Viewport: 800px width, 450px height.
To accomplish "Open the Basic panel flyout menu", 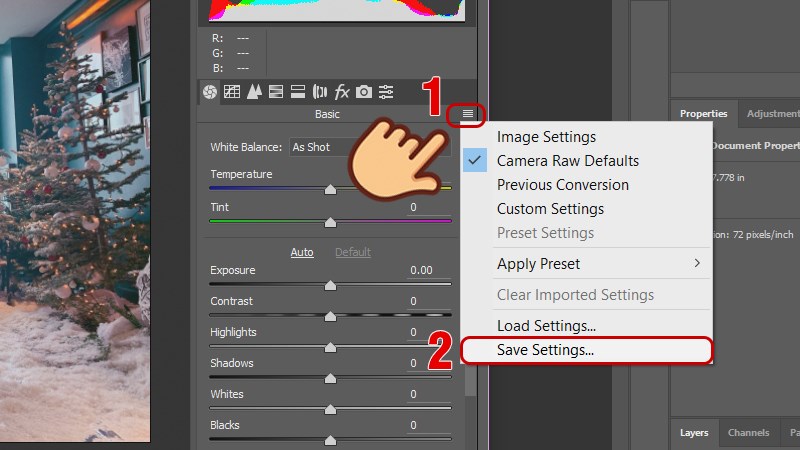I will [x=468, y=114].
